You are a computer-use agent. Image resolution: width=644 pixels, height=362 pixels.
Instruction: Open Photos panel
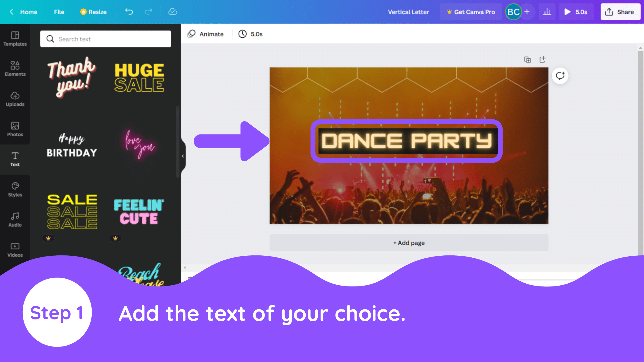pos(15,129)
